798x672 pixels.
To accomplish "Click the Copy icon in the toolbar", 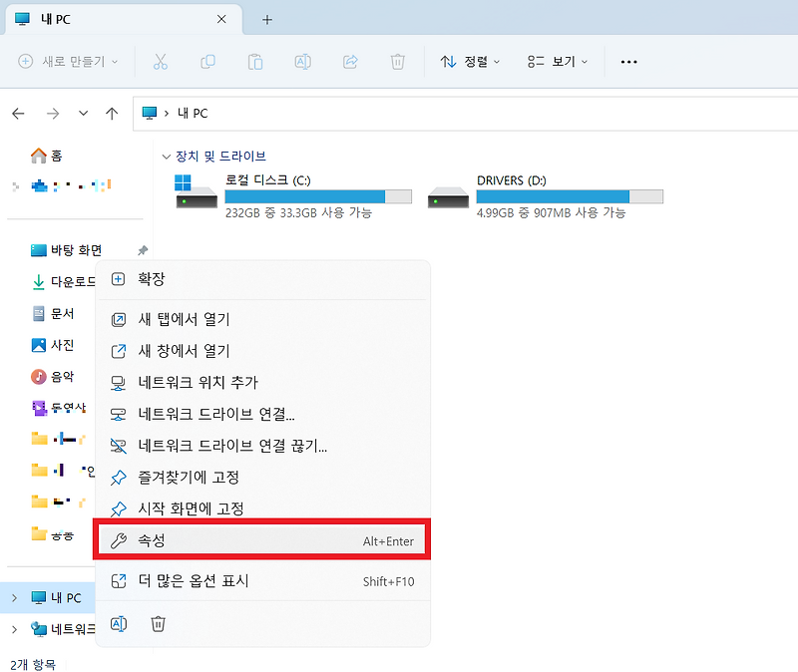I will coord(207,61).
